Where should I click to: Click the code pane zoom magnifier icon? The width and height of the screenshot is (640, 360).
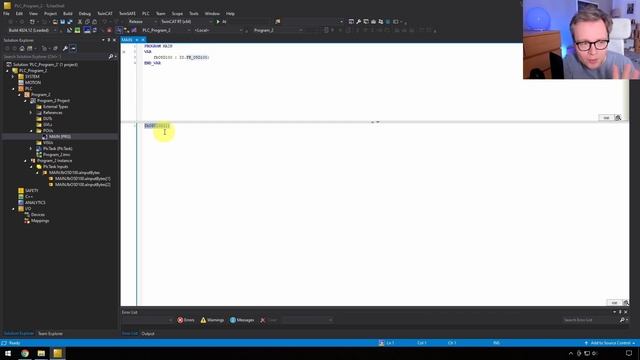pyautogui.click(x=626, y=302)
